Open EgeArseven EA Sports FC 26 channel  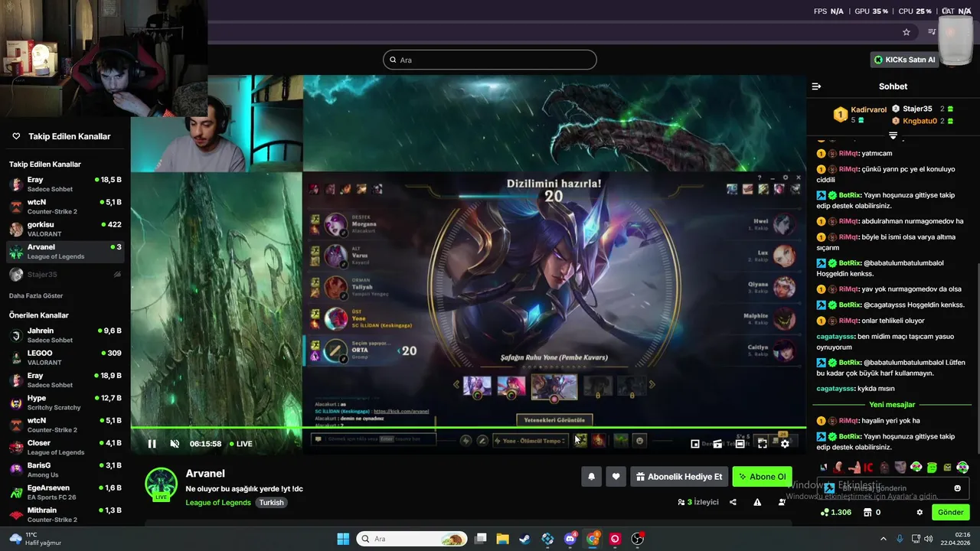click(x=65, y=492)
